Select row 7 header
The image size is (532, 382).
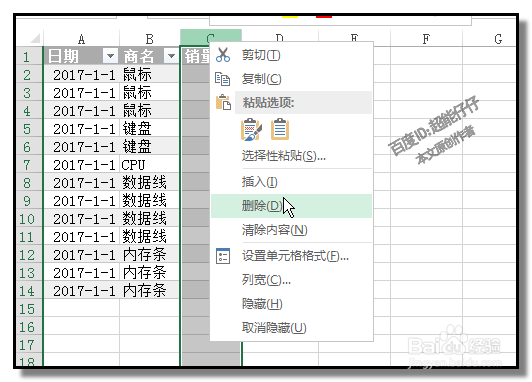(x=29, y=165)
